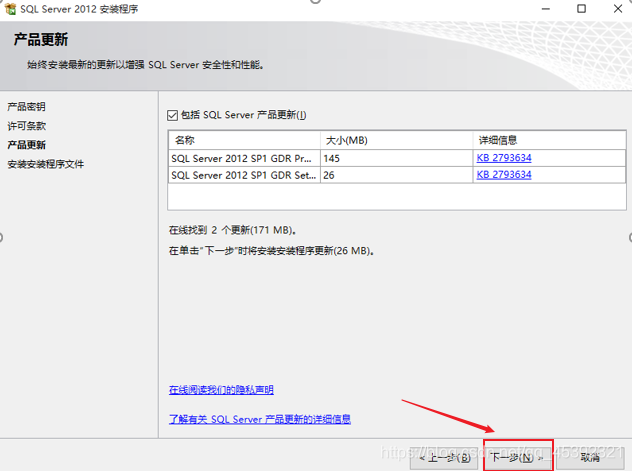Click the 详细信息 column header

tap(549, 140)
